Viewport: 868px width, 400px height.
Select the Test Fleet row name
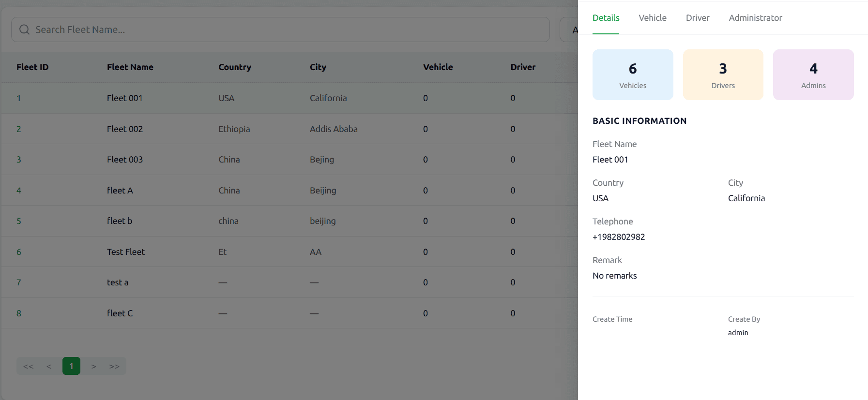click(x=126, y=252)
